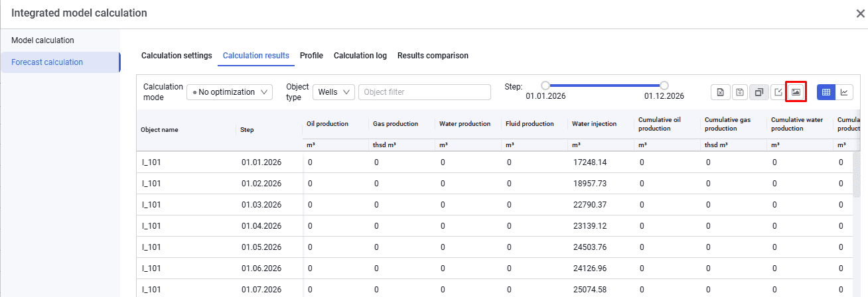This screenshot has height=297, width=868.
Task: Click I_101 in the 01.01.2026 row
Action: [x=151, y=162]
